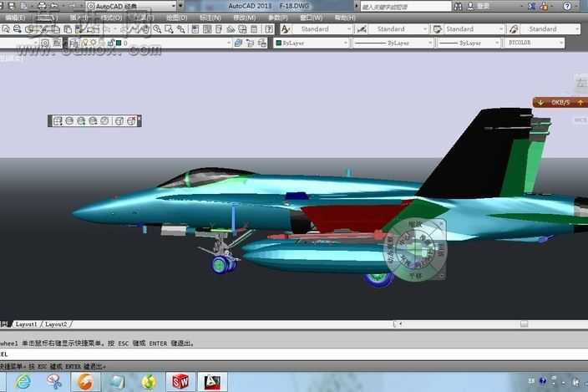Click the Help question-mark icon in standard toolbar
The width and height of the screenshot is (588, 392).
(269, 29)
